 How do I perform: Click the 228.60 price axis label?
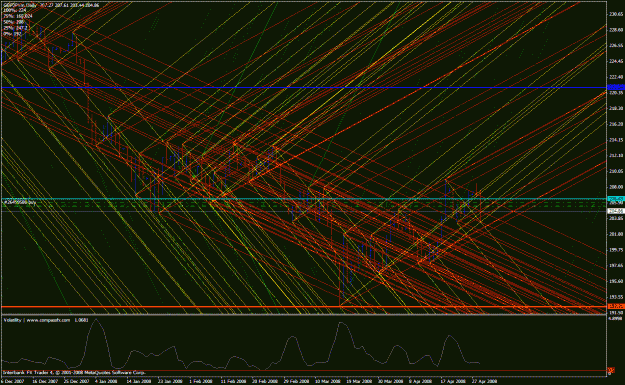click(x=616, y=30)
